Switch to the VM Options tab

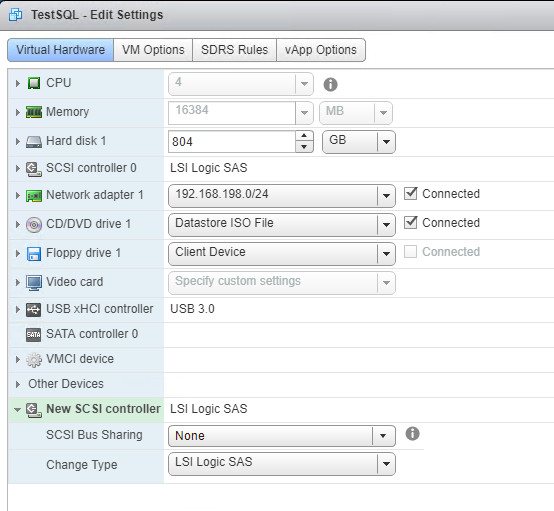click(x=153, y=50)
